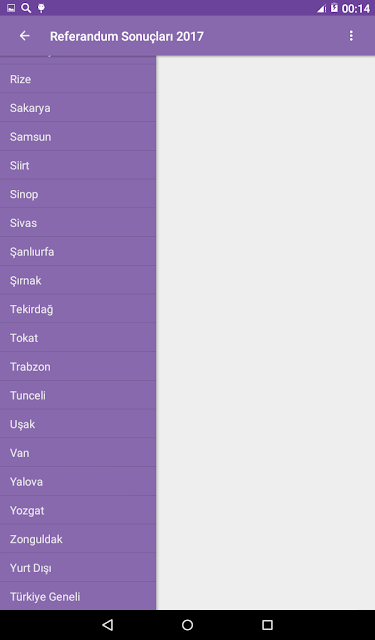Tap Android home circle button
Image resolution: width=375 pixels, height=640 pixels.
pyautogui.click(x=187, y=624)
